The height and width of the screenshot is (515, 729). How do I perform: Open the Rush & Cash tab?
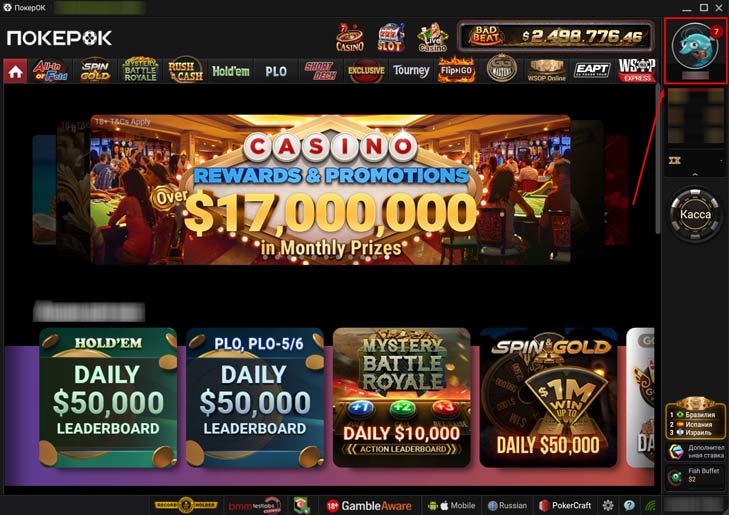[186, 71]
